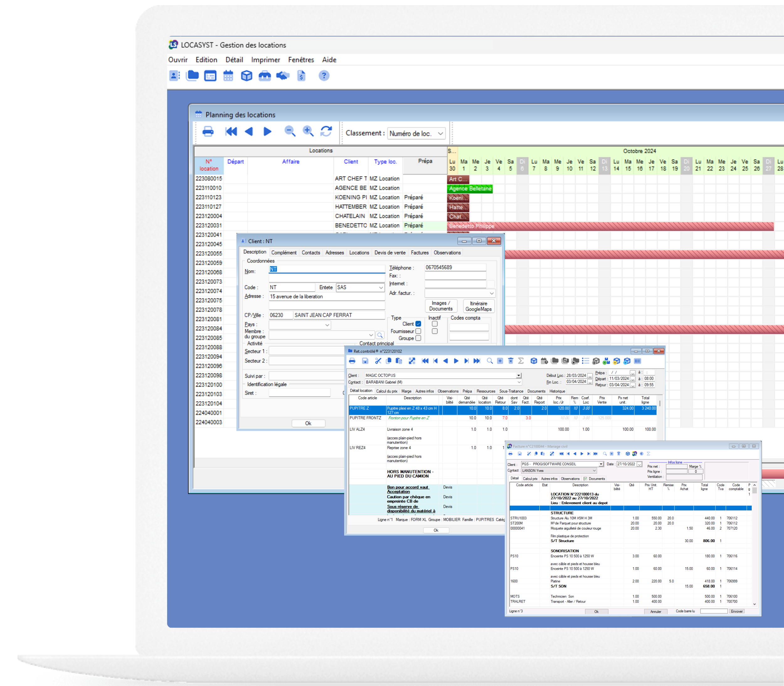Click the clients contact card toolbar icon
This screenshot has height=686, width=784.
(x=174, y=76)
